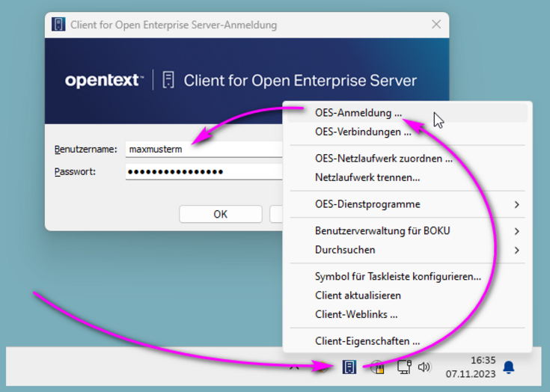The height and width of the screenshot is (392, 550).
Task: Open the speaker volume tray icon
Action: point(424,367)
